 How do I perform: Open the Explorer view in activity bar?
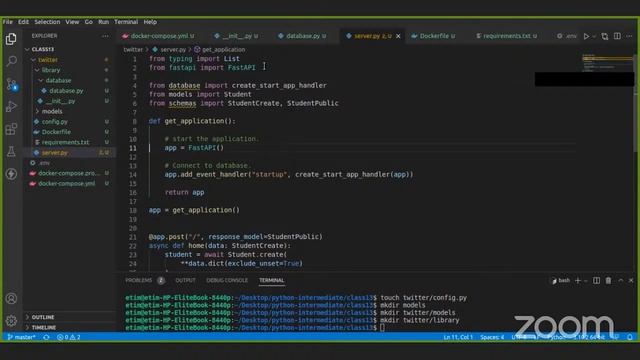(x=11, y=39)
